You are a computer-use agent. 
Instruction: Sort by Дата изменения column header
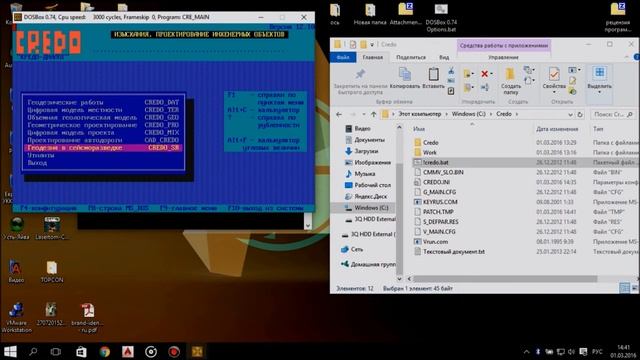click(557, 129)
